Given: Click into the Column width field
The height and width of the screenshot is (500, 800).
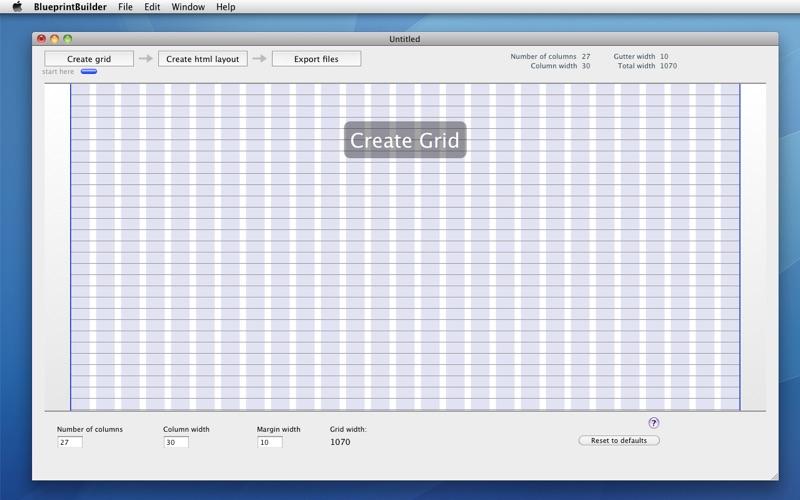Looking at the screenshot, I should 176,442.
